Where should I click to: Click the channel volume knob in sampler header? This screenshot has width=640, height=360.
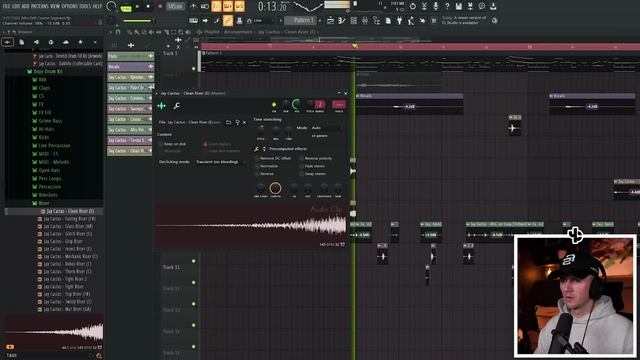click(297, 104)
